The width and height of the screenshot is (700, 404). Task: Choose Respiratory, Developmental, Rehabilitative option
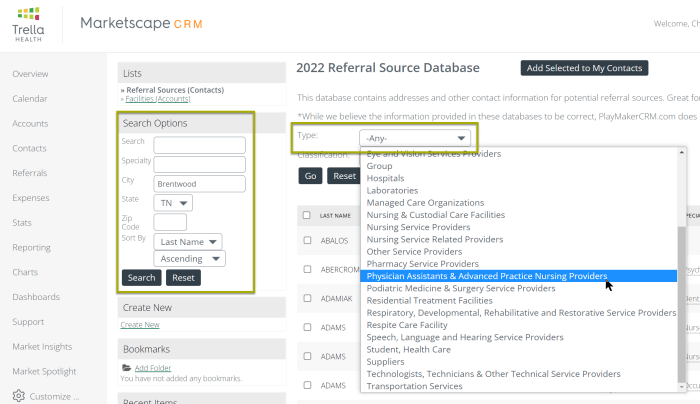[521, 312]
